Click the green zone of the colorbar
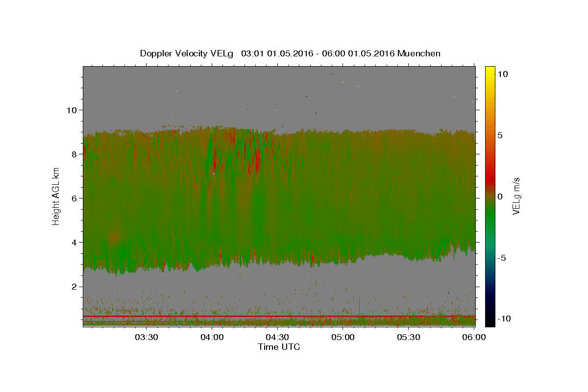 490,216
